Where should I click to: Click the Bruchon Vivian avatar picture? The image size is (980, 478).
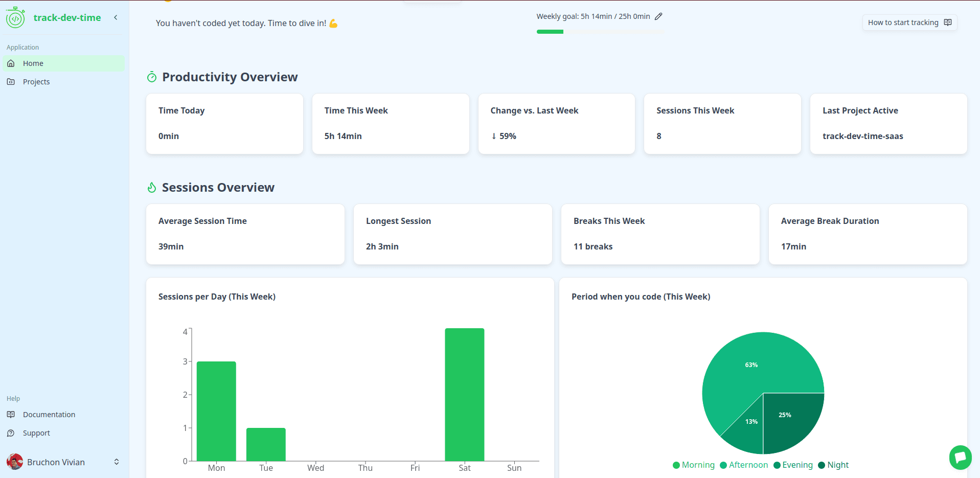(x=15, y=462)
